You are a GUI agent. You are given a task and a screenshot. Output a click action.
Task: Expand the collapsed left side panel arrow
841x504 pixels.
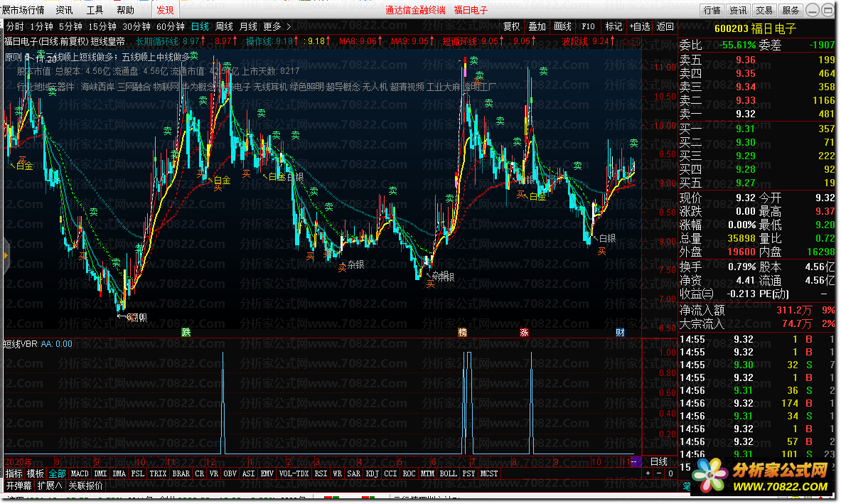point(6,256)
